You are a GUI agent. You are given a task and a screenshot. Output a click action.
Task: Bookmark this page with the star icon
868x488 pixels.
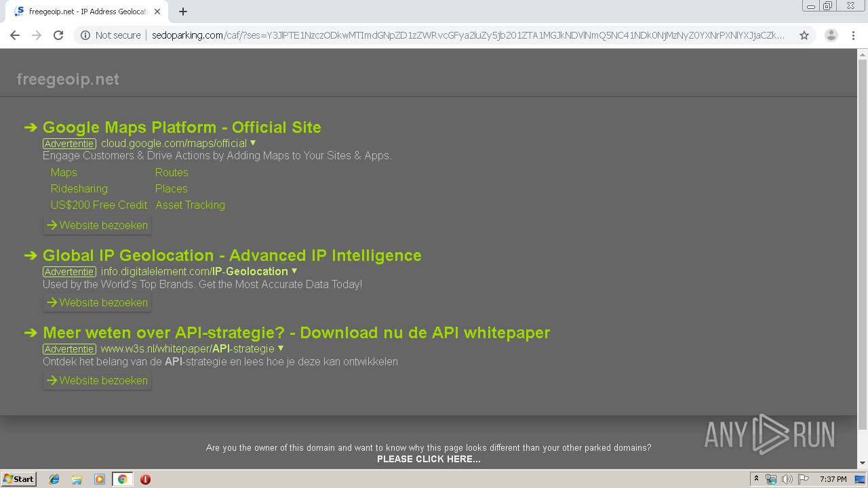804,35
